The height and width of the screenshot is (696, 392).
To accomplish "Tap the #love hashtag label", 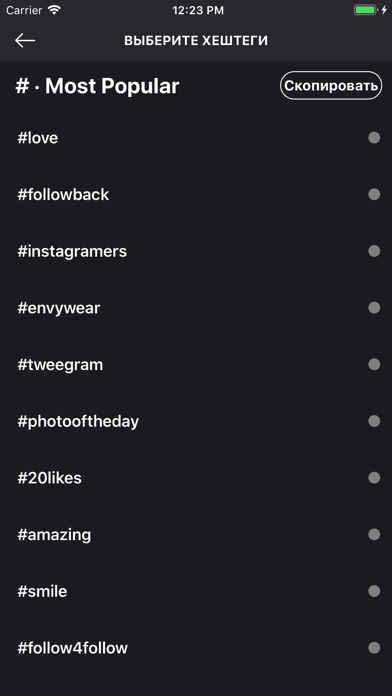I will point(38,138).
